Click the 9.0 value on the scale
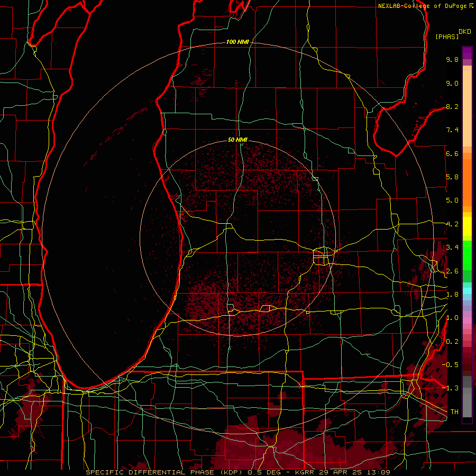The height and width of the screenshot is (476, 476). pos(452,83)
